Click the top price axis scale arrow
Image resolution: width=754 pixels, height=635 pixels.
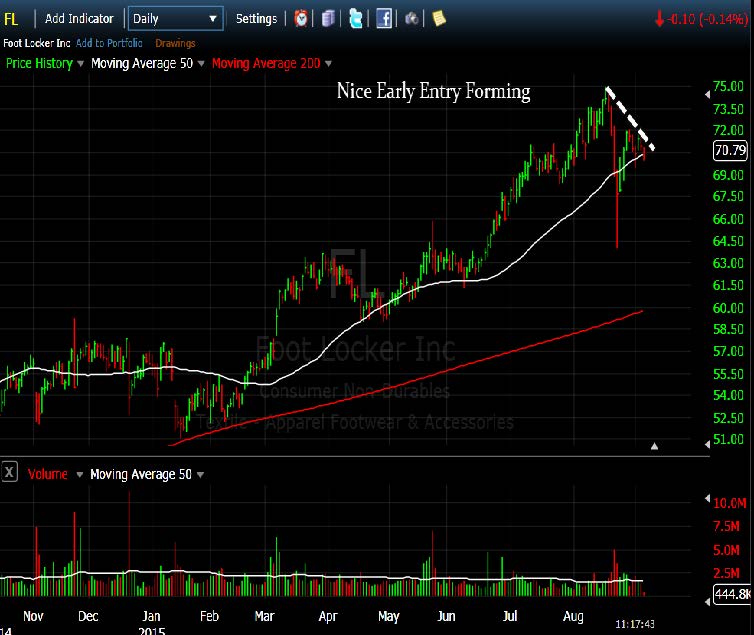[x=707, y=95]
